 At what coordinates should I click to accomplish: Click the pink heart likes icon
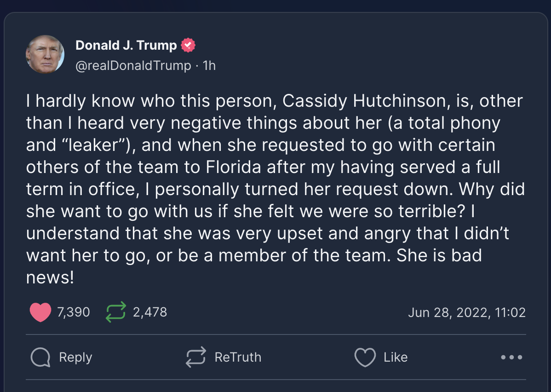pos(40,312)
